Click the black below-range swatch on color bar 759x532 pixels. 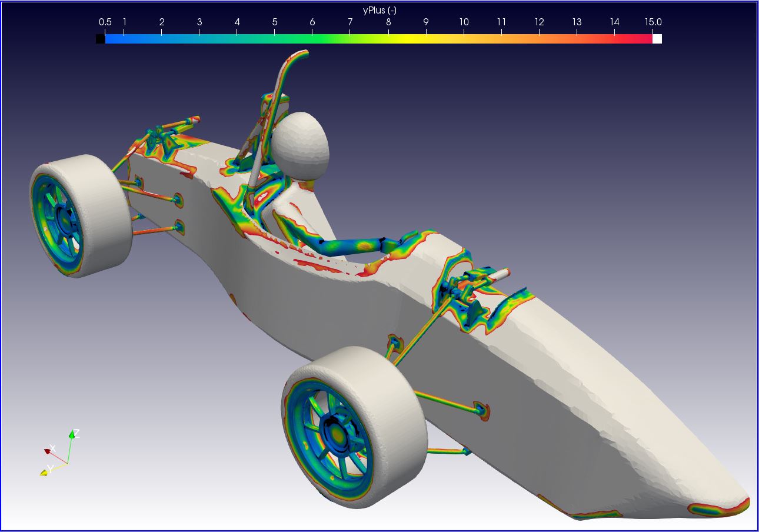click(101, 39)
